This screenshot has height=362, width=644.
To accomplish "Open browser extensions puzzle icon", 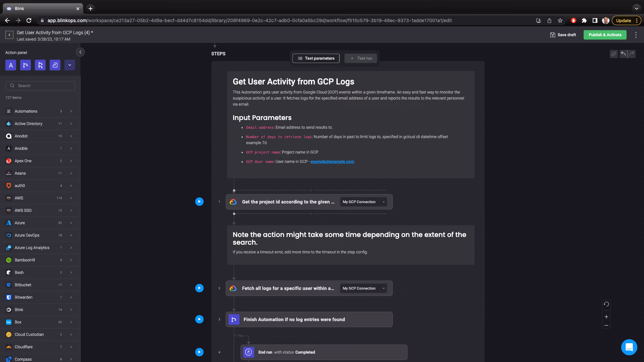I will pyautogui.click(x=584, y=20).
